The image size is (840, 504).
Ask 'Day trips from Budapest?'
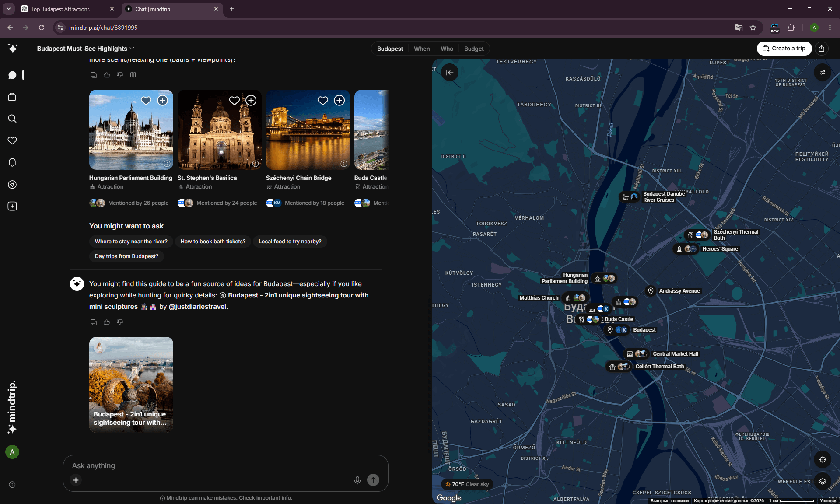click(127, 256)
